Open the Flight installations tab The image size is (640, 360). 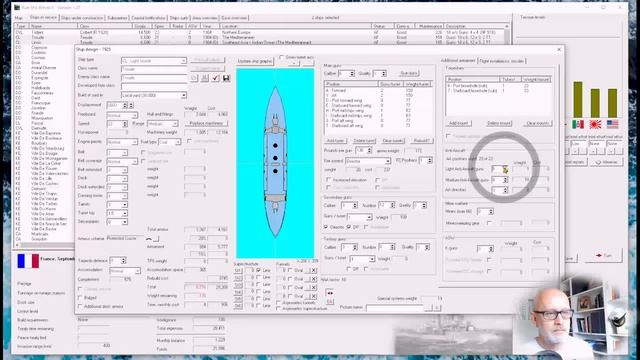click(501, 61)
